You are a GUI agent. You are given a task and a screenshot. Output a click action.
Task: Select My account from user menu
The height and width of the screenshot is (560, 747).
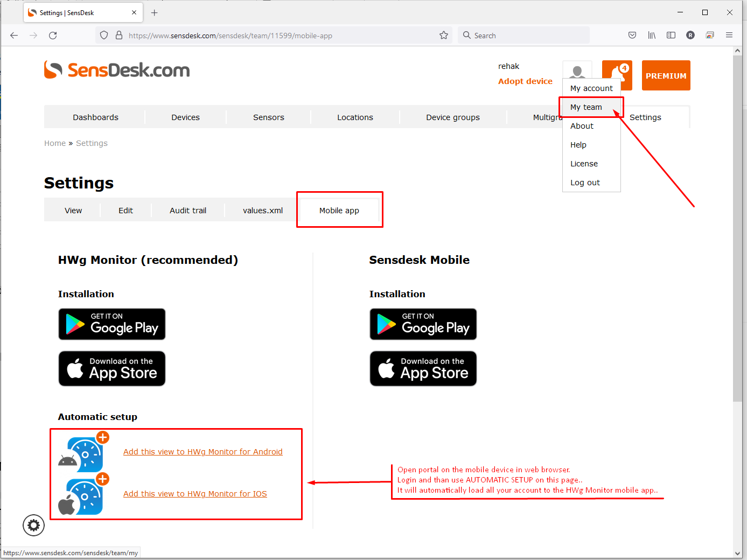click(x=591, y=88)
